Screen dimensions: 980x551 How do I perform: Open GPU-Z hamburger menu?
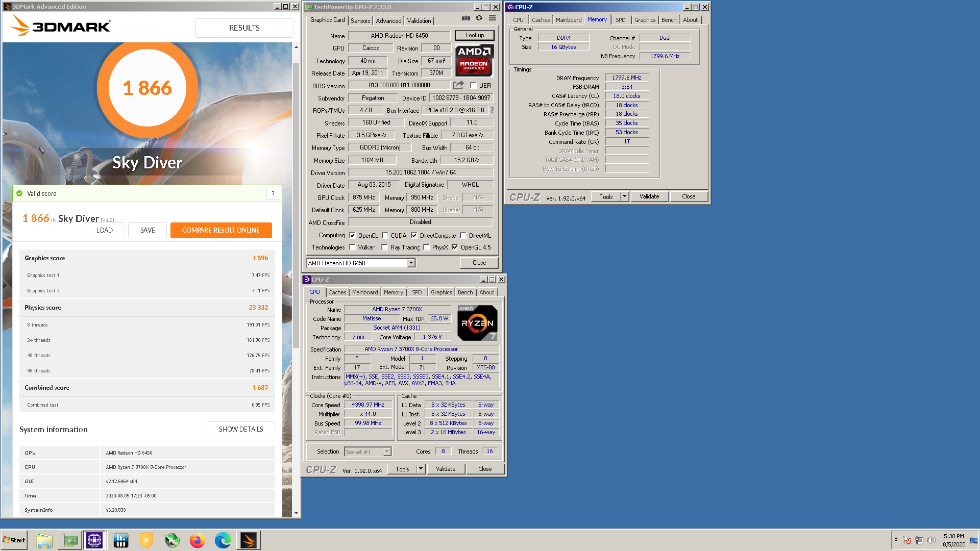[x=492, y=18]
